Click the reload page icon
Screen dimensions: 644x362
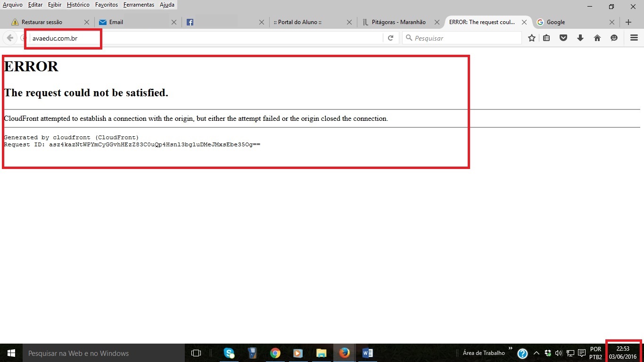click(390, 38)
